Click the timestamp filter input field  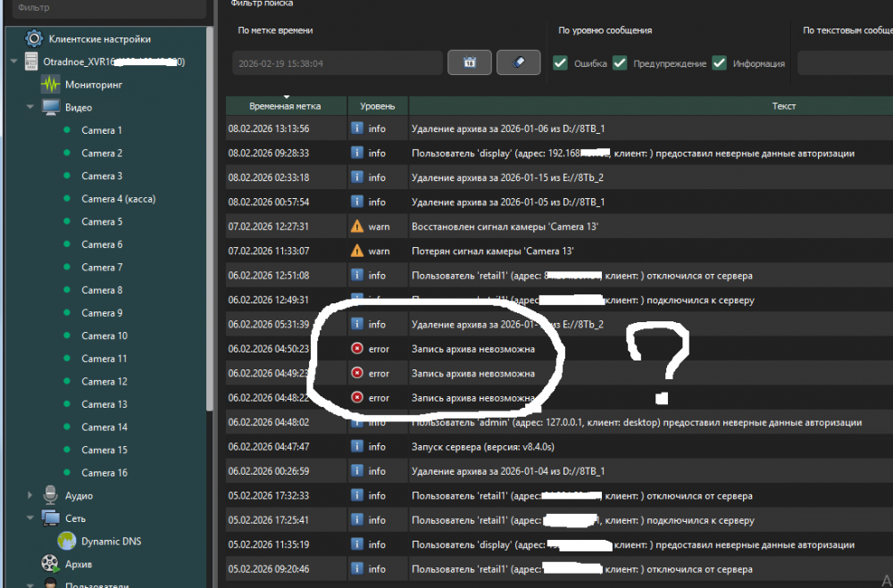(337, 63)
